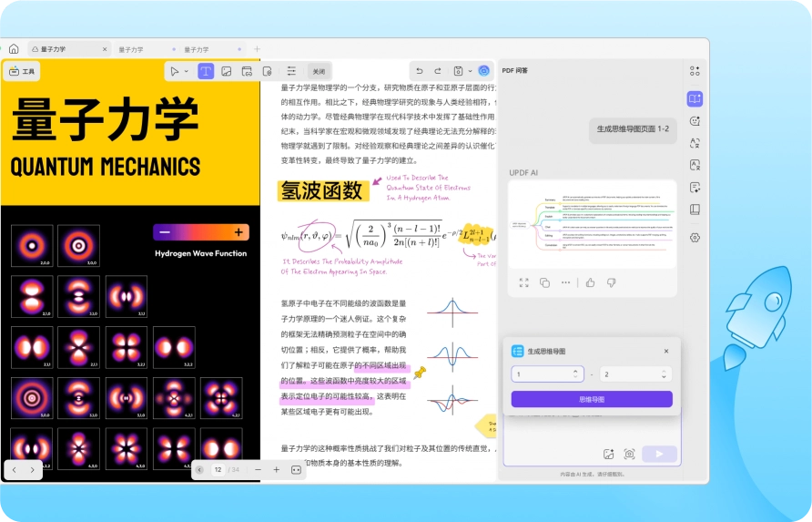Zoom in with the plus button
The width and height of the screenshot is (812, 522).
tap(277, 470)
